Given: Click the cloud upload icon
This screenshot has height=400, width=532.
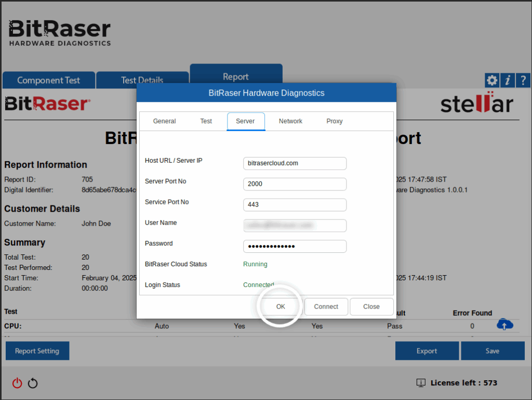Looking at the screenshot, I should 505,324.
